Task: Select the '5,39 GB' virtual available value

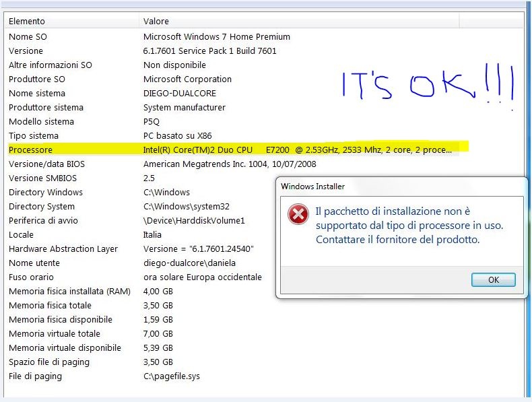Action: [158, 348]
